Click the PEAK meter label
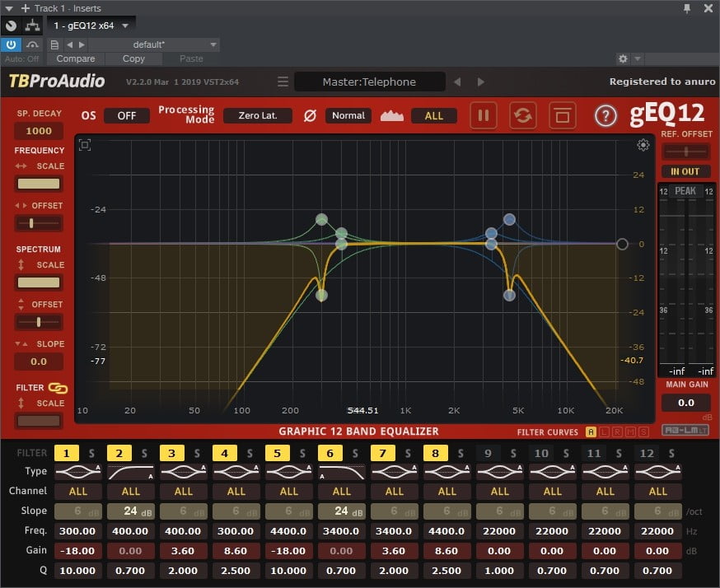 pyautogui.click(x=685, y=191)
